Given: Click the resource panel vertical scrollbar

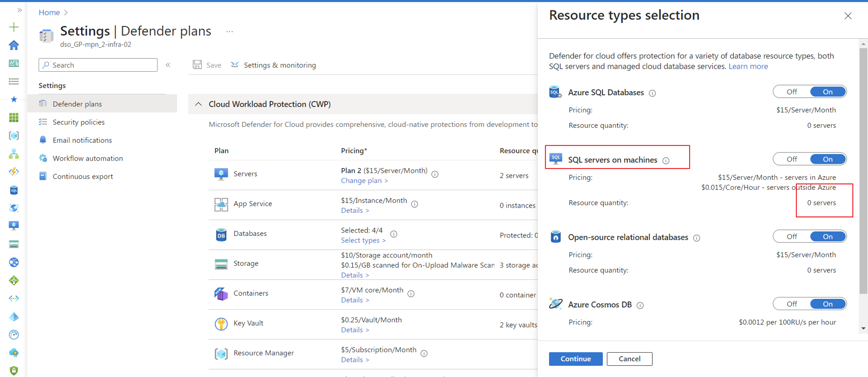Looking at the screenshot, I should pyautogui.click(x=863, y=171).
